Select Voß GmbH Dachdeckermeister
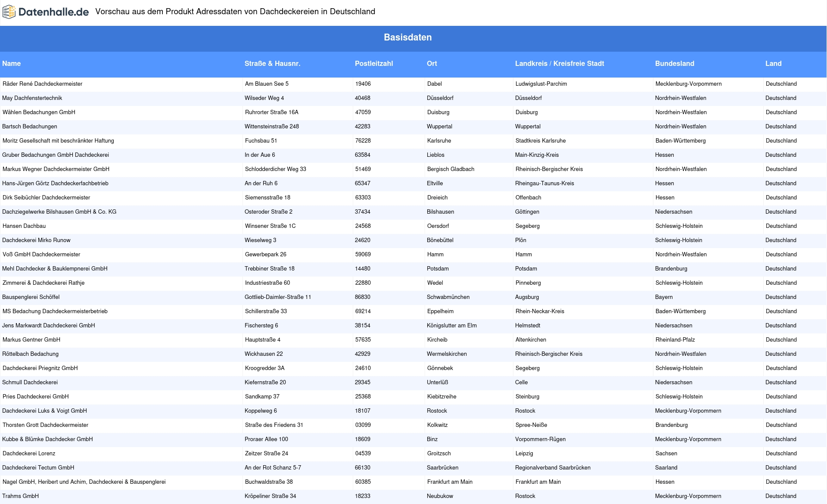This screenshot has width=827, height=504. point(41,255)
